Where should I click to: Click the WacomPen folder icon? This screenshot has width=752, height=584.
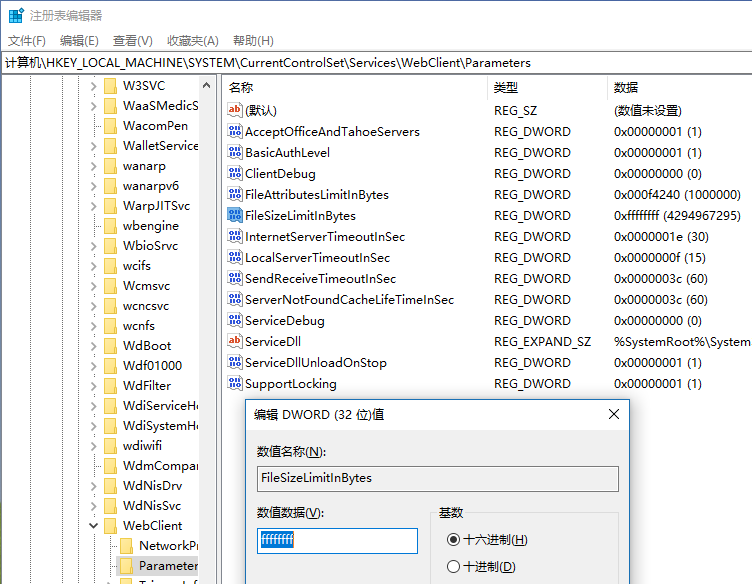tap(110, 126)
